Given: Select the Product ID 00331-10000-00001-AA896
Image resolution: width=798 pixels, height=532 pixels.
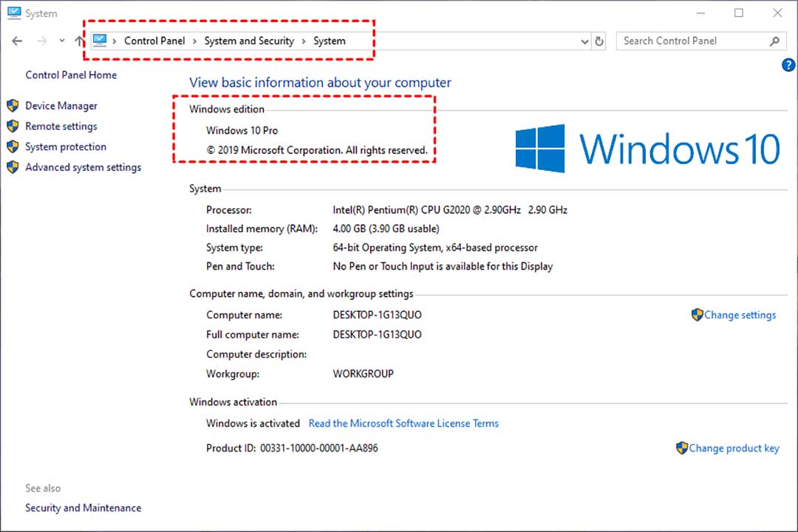Looking at the screenshot, I should (x=319, y=448).
